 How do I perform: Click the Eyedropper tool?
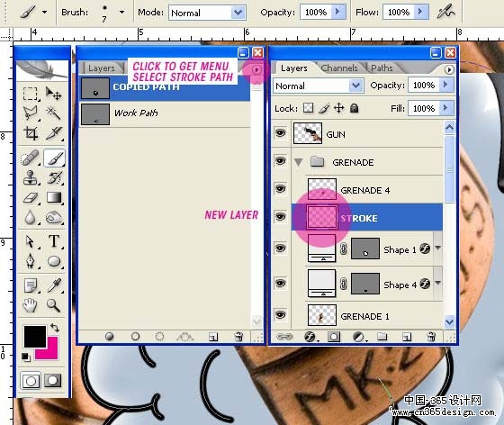coord(54,285)
